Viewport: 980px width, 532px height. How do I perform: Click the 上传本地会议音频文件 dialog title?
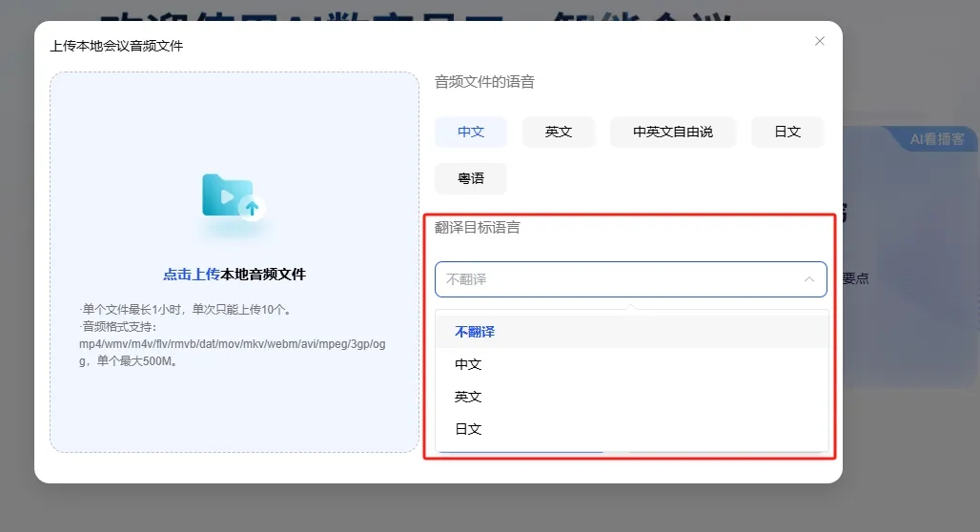click(x=116, y=46)
